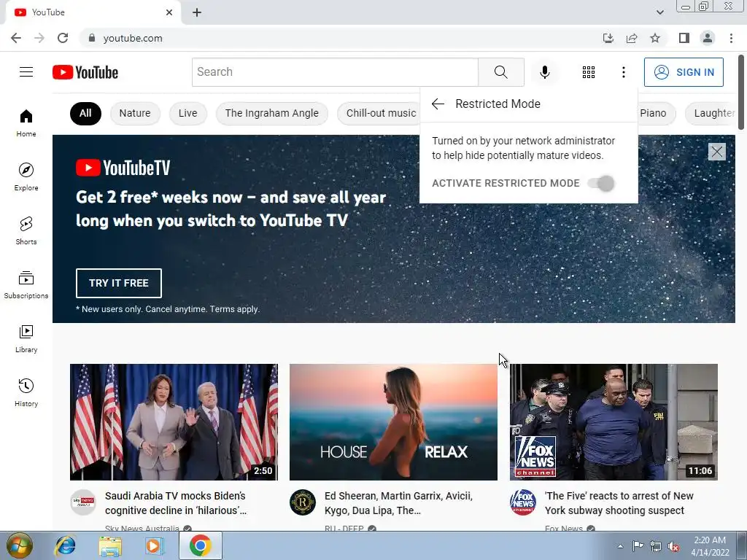Open Windows Explorer from the taskbar

click(x=110, y=545)
